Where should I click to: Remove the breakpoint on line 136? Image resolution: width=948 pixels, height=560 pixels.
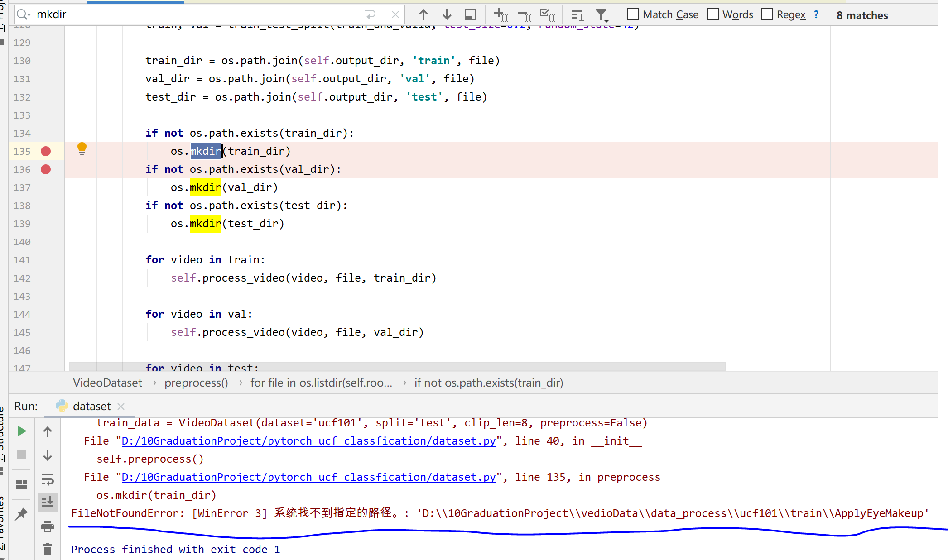point(46,169)
